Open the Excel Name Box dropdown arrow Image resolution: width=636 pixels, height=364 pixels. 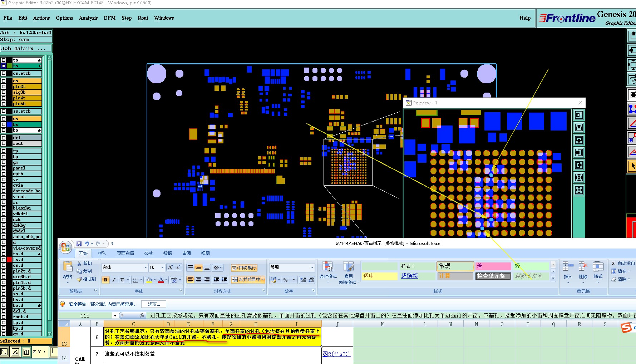pyautogui.click(x=115, y=316)
